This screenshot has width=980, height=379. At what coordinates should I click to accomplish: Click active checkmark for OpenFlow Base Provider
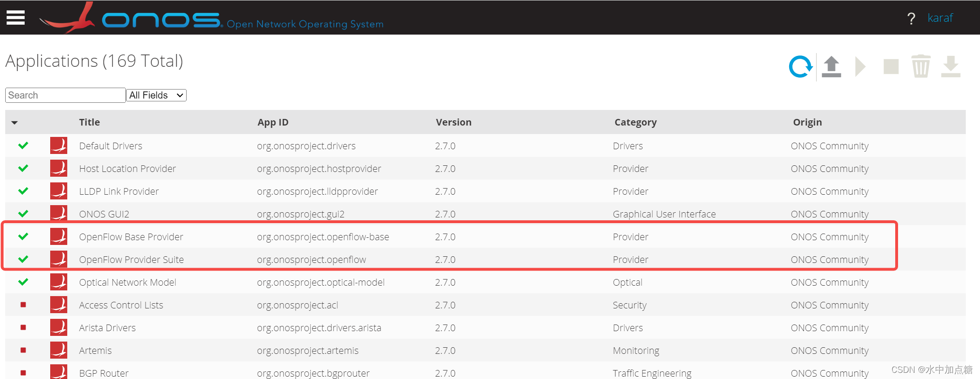(x=23, y=236)
